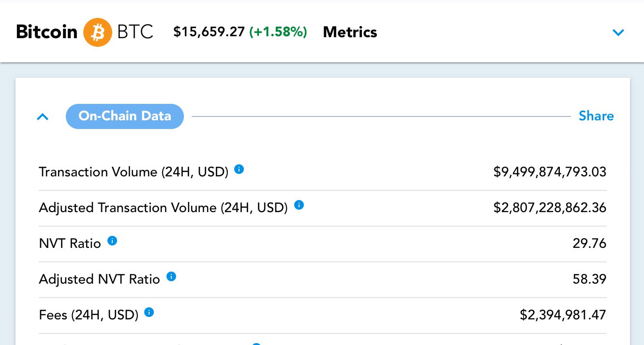Viewport: 644px width, 345px height.
Task: Select the Transaction Volume (24H, USD) label
Action: pyautogui.click(x=134, y=172)
